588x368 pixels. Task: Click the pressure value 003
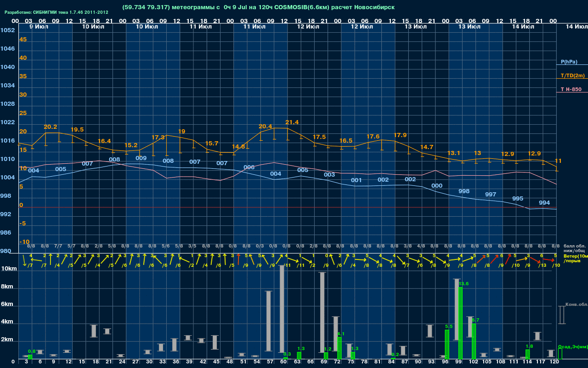pyautogui.click(x=329, y=175)
